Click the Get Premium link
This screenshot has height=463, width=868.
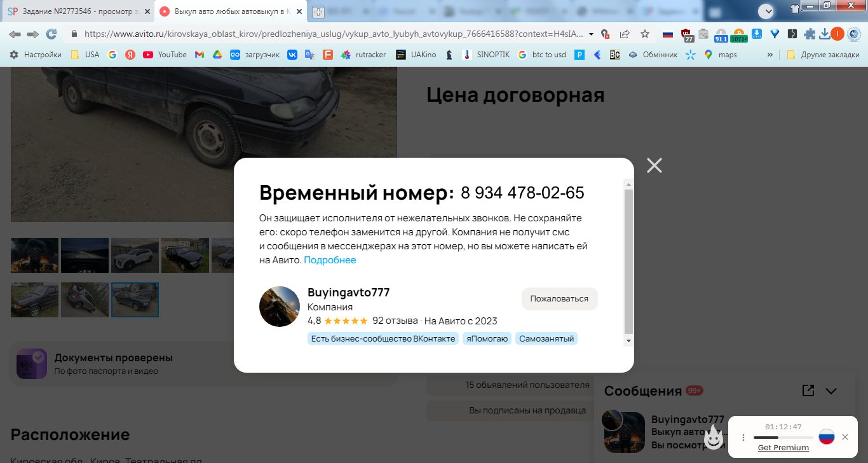tap(783, 448)
